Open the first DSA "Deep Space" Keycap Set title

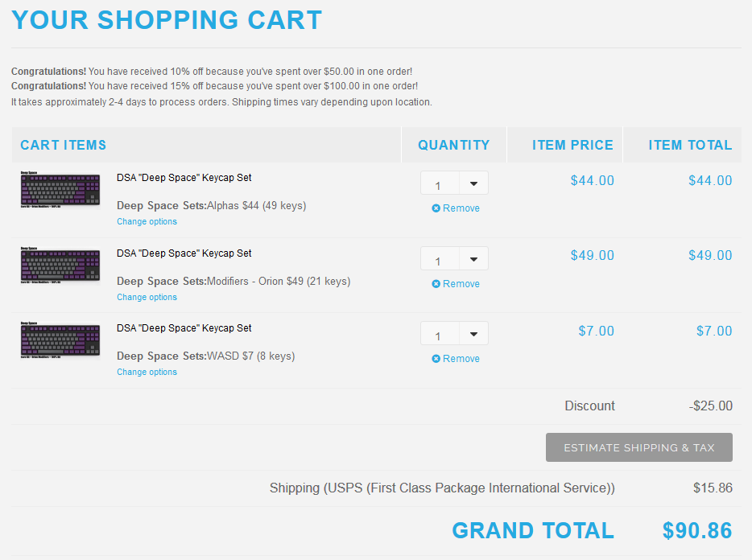tap(184, 178)
